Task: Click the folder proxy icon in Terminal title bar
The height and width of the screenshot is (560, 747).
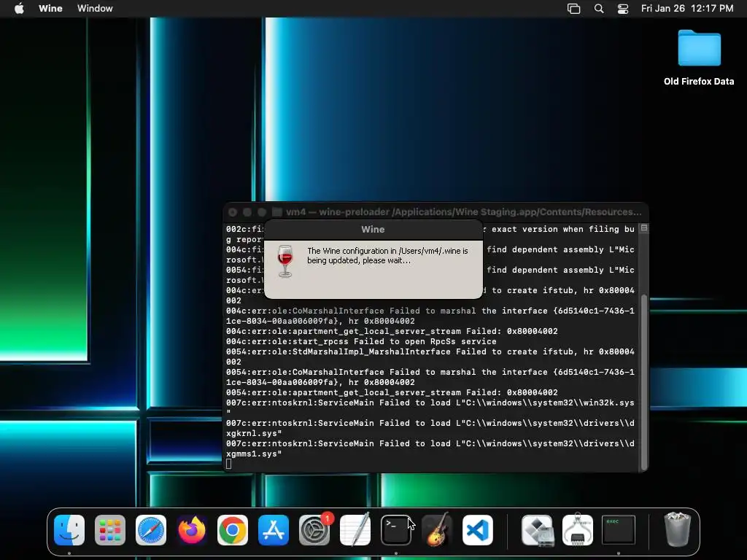Action: click(x=276, y=212)
